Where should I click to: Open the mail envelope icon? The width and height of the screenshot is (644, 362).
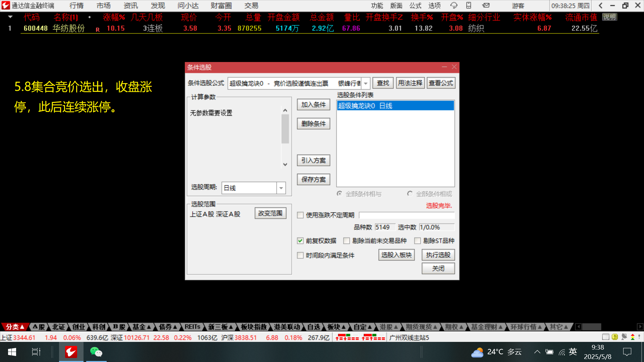(486, 5)
